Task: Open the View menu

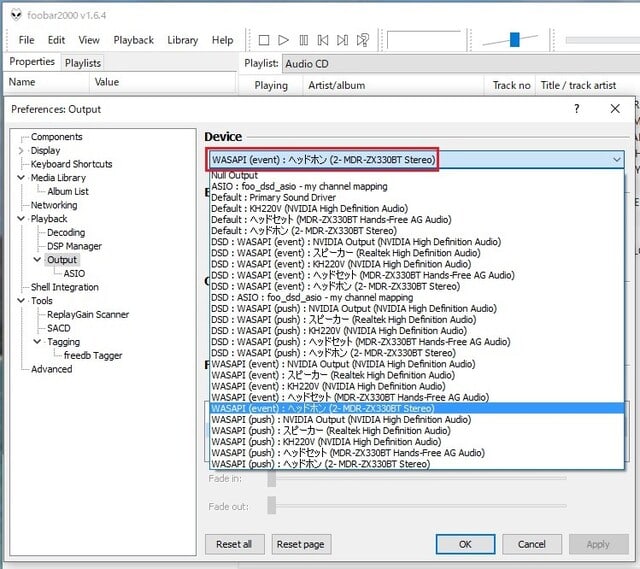Action: coord(89,40)
